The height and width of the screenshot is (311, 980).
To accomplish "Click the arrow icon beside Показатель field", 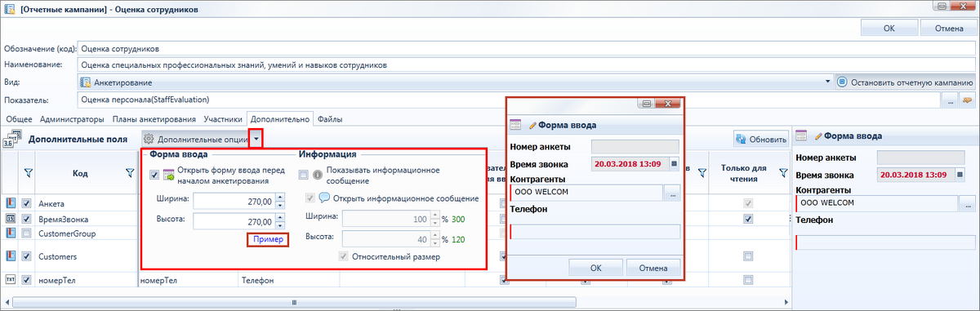I will (x=969, y=100).
